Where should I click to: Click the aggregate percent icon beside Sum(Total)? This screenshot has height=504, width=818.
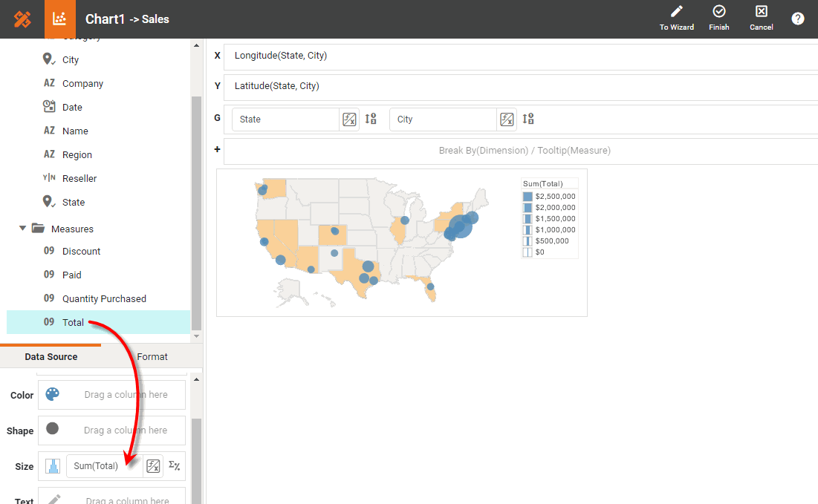(x=174, y=466)
